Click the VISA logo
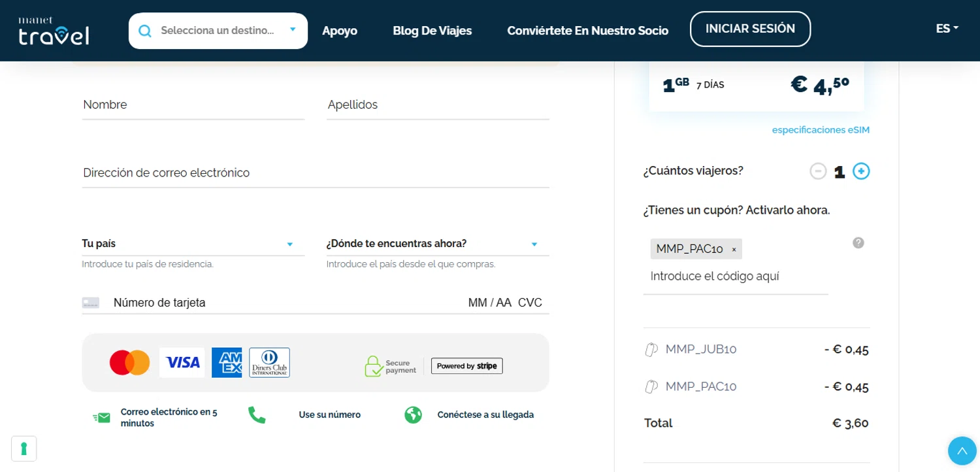This screenshot has height=472, width=980. [x=182, y=362]
